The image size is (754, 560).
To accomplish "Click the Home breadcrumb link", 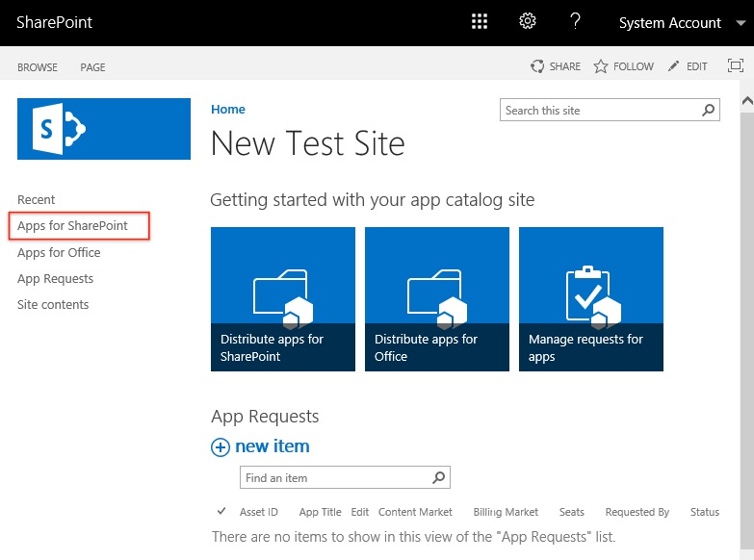I will tap(228, 109).
